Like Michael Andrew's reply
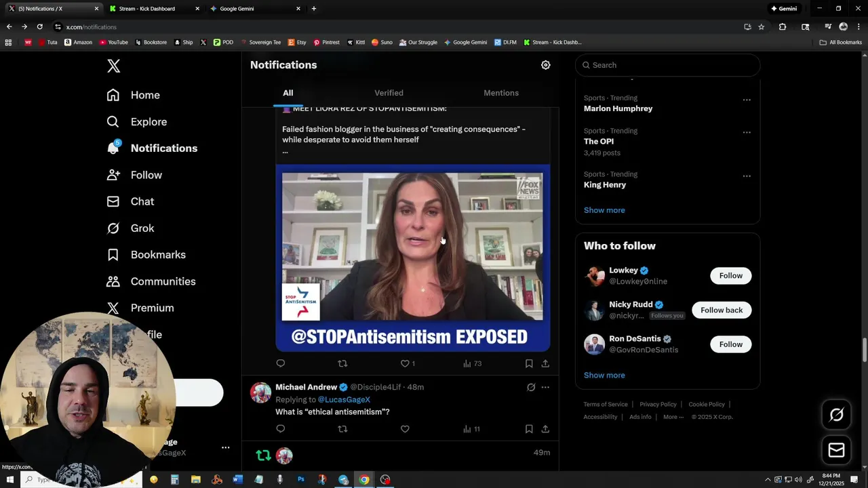This screenshot has width=868, height=488. tap(405, 428)
